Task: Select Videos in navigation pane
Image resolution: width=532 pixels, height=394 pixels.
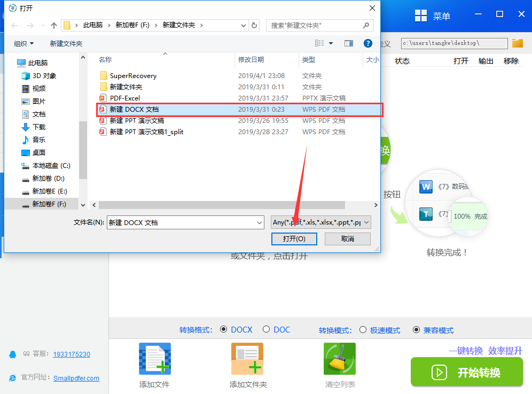Action: point(39,89)
